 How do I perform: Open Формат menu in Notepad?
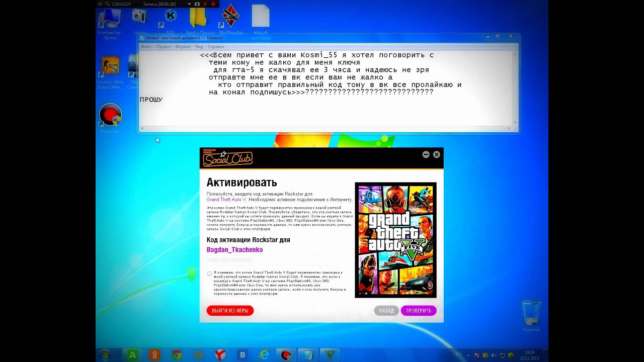pos(183,46)
